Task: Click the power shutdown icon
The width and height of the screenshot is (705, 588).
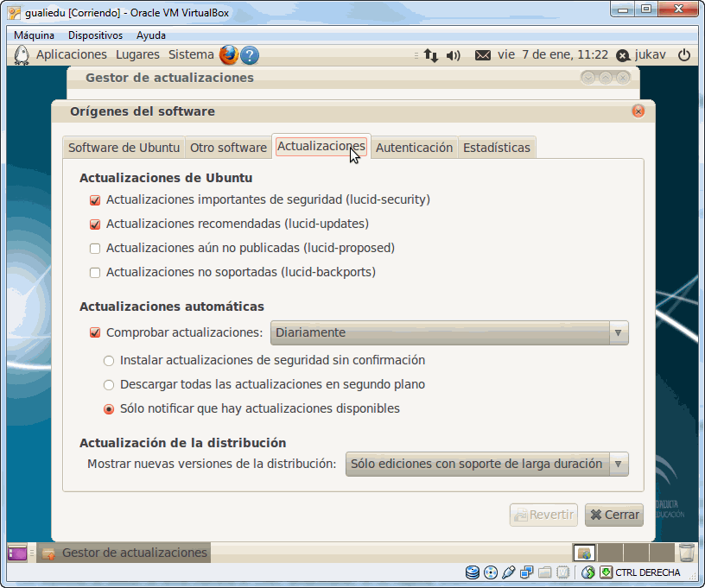Action: click(x=684, y=55)
